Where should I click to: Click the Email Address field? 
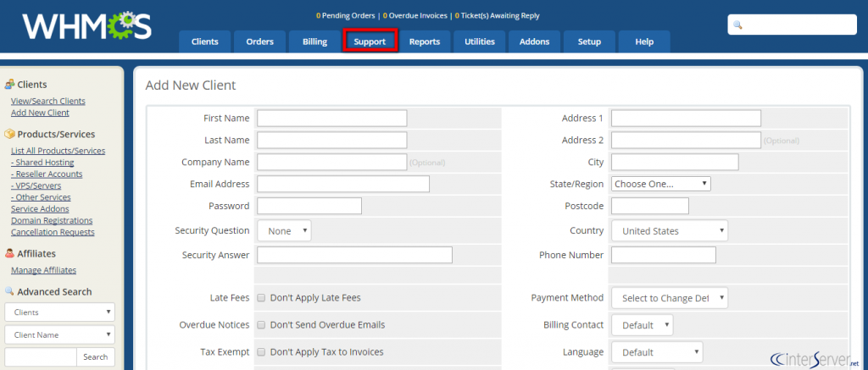point(343,184)
